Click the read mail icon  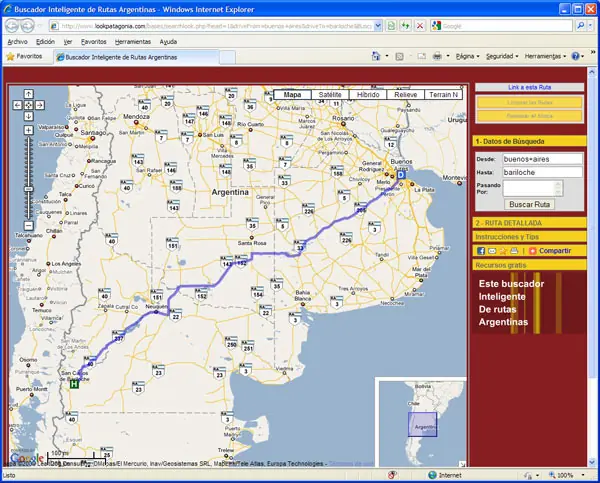tap(422, 57)
